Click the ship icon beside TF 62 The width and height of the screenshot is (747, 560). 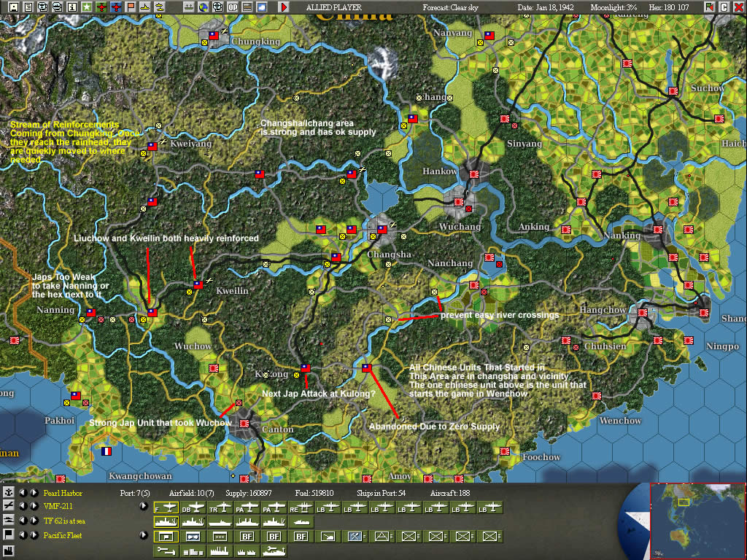[8, 521]
